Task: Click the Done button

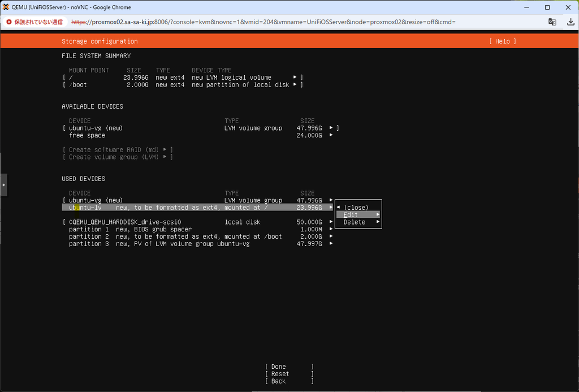Action: [289, 367]
